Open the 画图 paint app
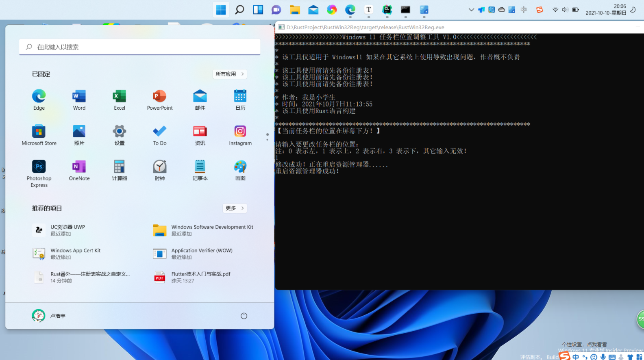The image size is (644, 360). tap(240, 171)
